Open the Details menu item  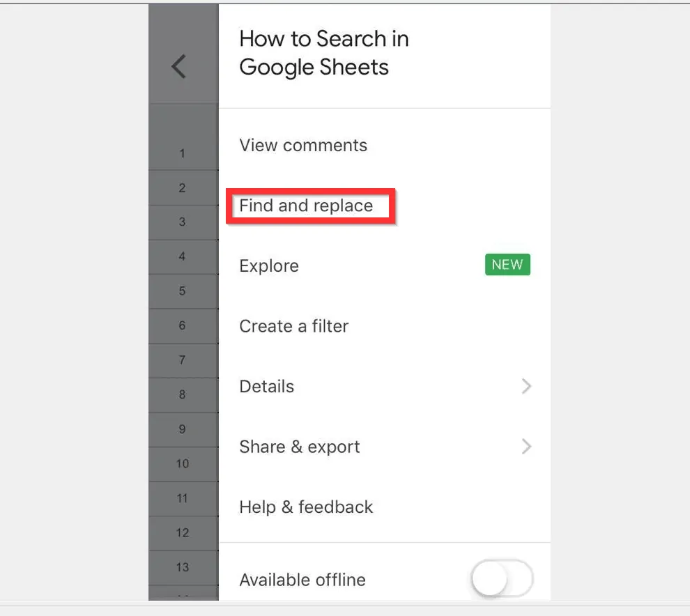tap(267, 387)
